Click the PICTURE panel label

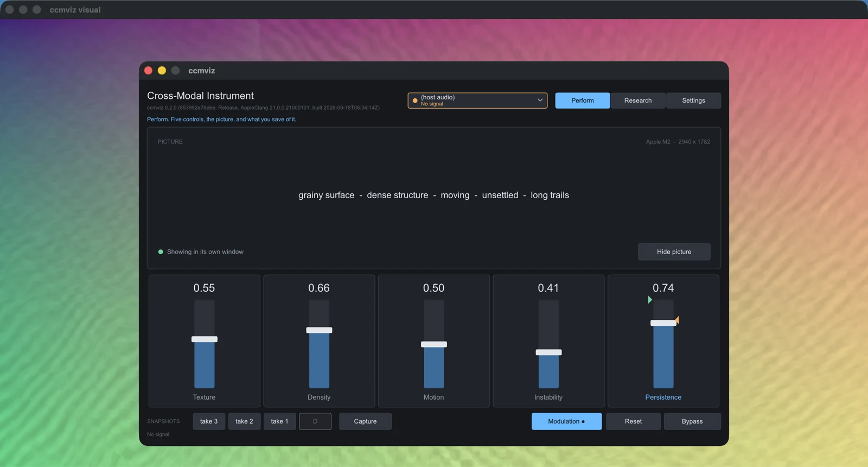[170, 142]
